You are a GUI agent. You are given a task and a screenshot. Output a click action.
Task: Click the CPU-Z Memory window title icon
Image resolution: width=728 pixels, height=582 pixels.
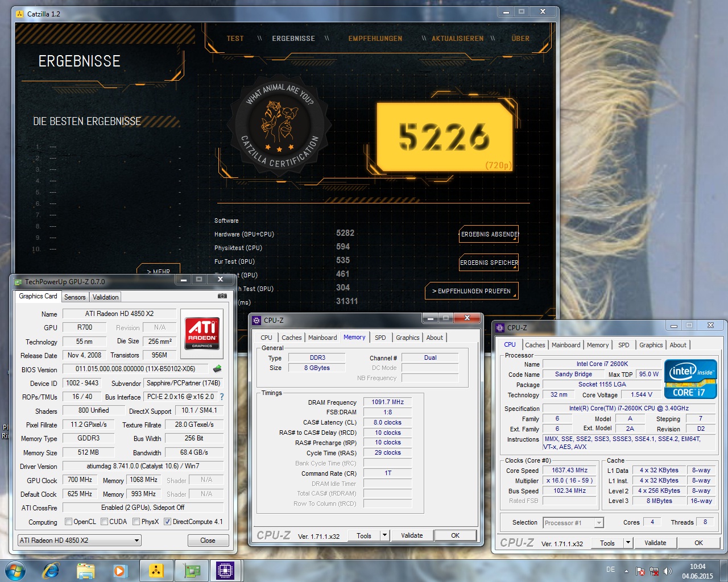pyautogui.click(x=257, y=320)
